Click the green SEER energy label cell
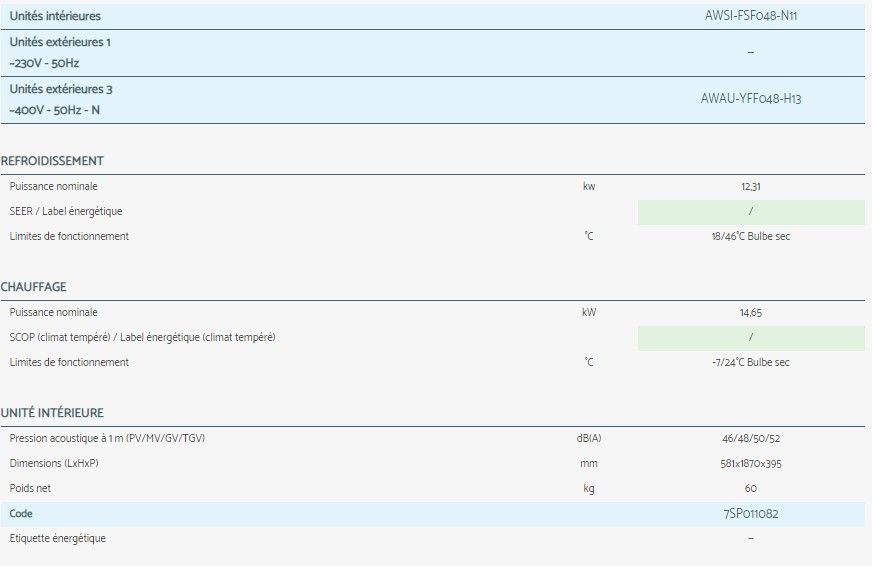This screenshot has width=872, height=566. click(750, 212)
